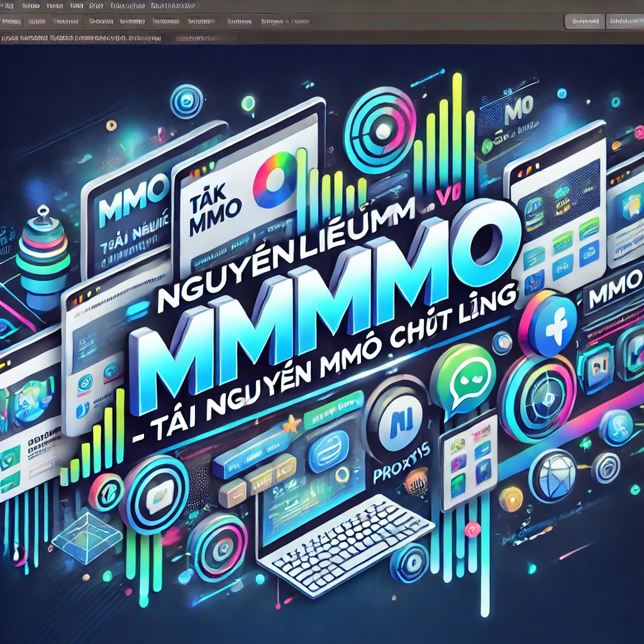Click the orange star above laptop
Screen dimensions: 644x644
click(x=291, y=427)
